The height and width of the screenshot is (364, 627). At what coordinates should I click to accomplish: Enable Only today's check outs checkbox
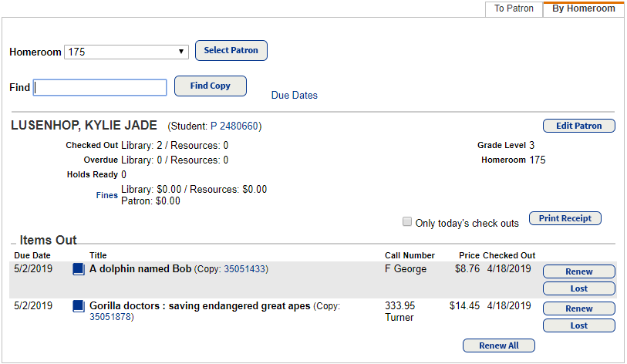point(407,222)
